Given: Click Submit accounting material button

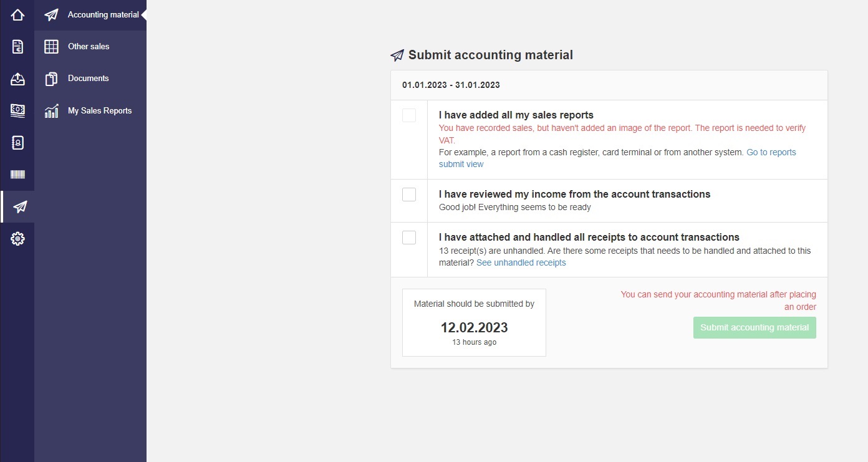Looking at the screenshot, I should click(755, 328).
